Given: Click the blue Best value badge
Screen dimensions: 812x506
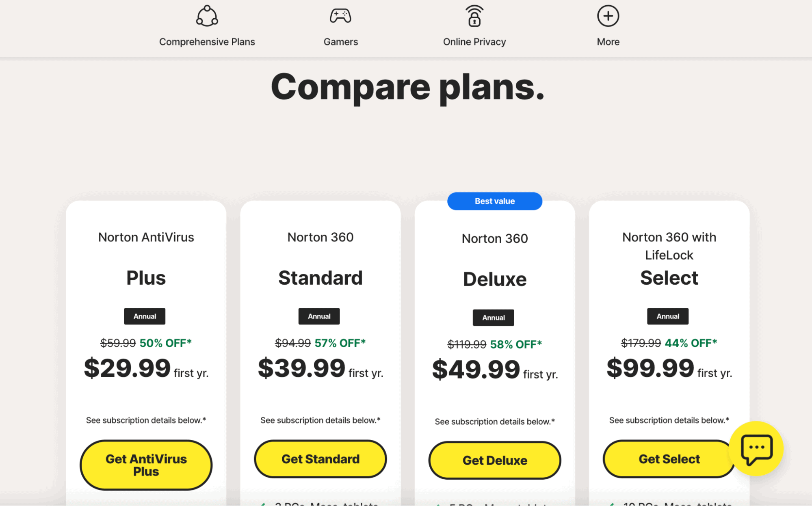Looking at the screenshot, I should coord(494,201).
